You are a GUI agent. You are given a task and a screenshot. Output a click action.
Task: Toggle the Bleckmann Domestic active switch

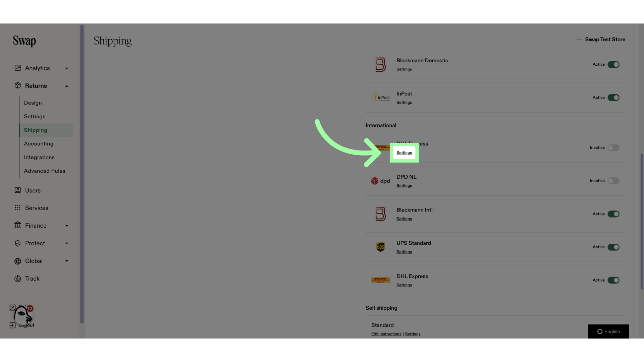pos(613,65)
